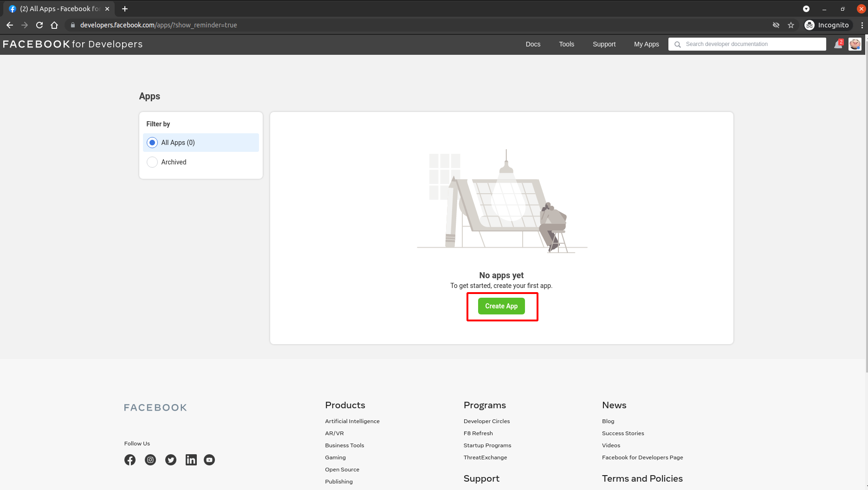Click the notifications bell icon
The width and height of the screenshot is (868, 490).
point(838,45)
